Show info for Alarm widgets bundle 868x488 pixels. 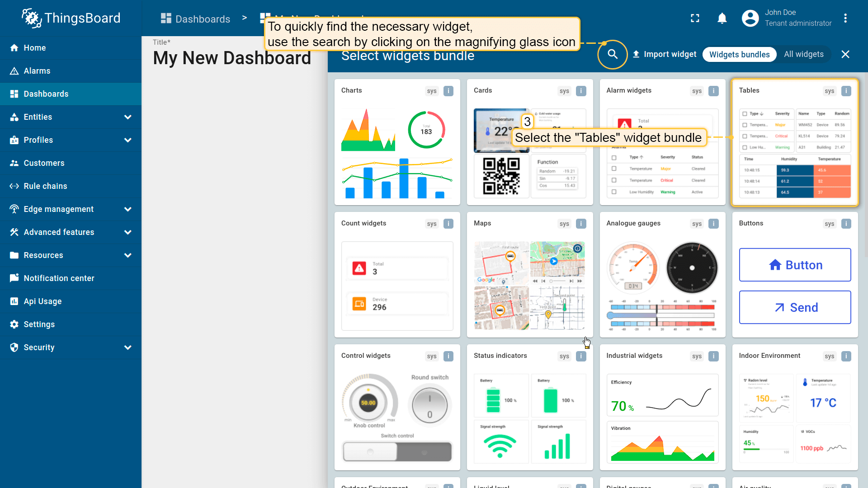(713, 91)
